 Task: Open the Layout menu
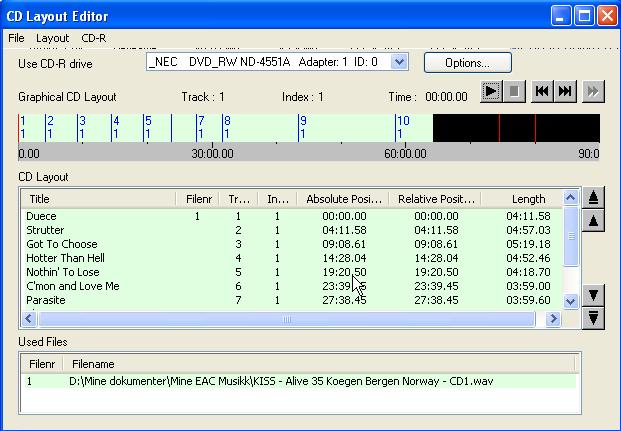(x=52, y=38)
